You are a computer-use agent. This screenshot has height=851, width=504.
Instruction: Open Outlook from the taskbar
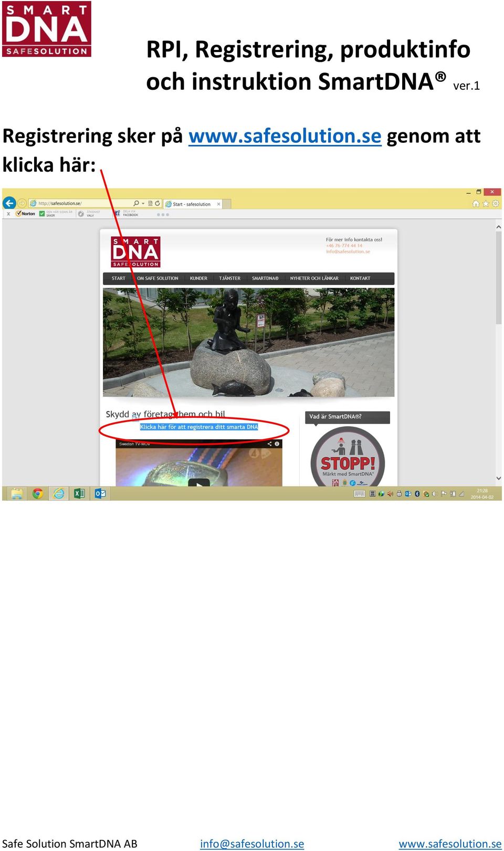point(100,493)
